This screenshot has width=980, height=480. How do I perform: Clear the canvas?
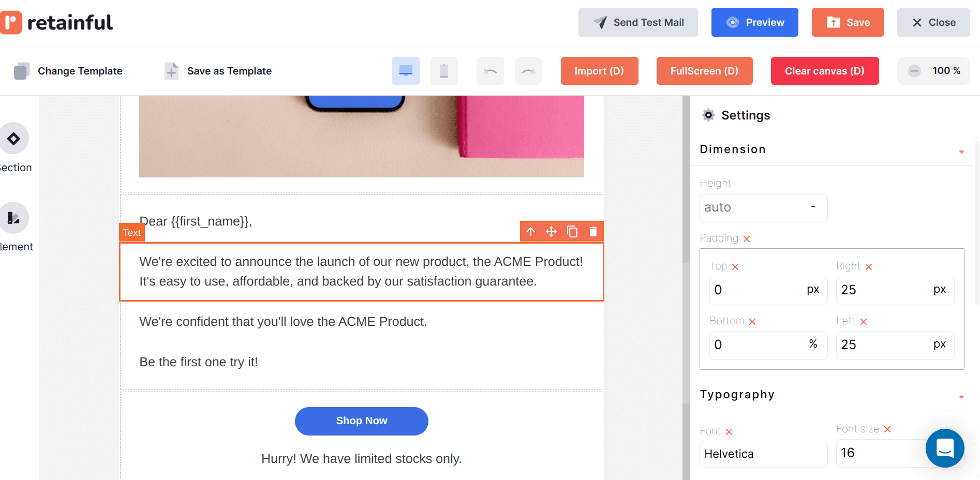824,71
